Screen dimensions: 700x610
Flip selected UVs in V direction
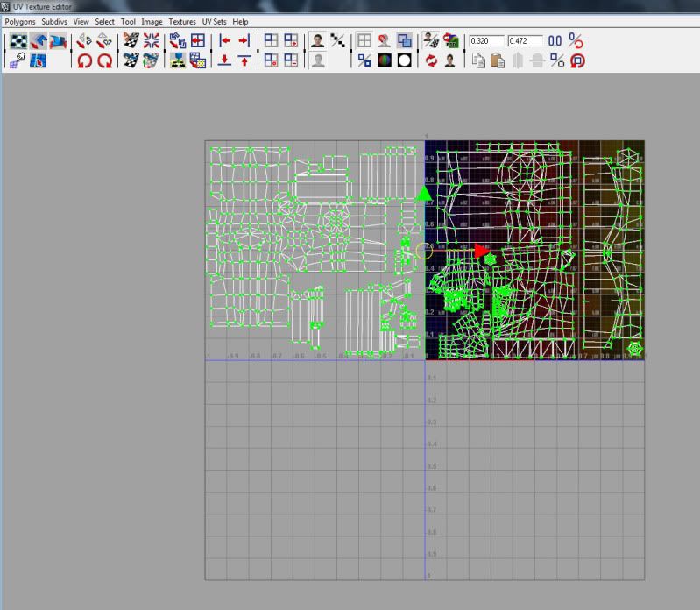[104, 41]
